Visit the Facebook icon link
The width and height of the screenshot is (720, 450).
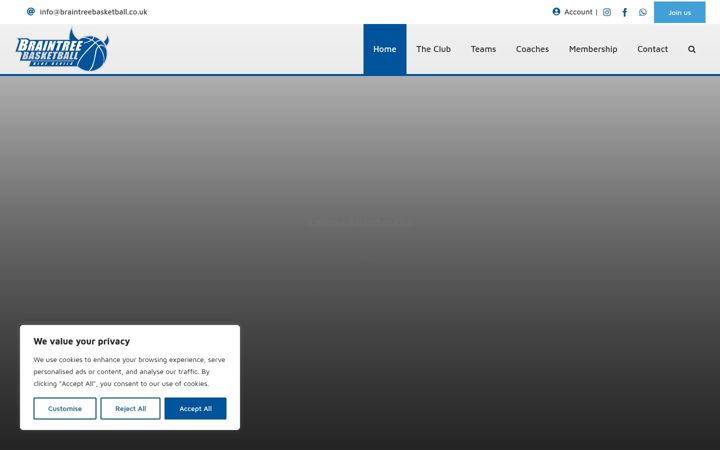[624, 12]
